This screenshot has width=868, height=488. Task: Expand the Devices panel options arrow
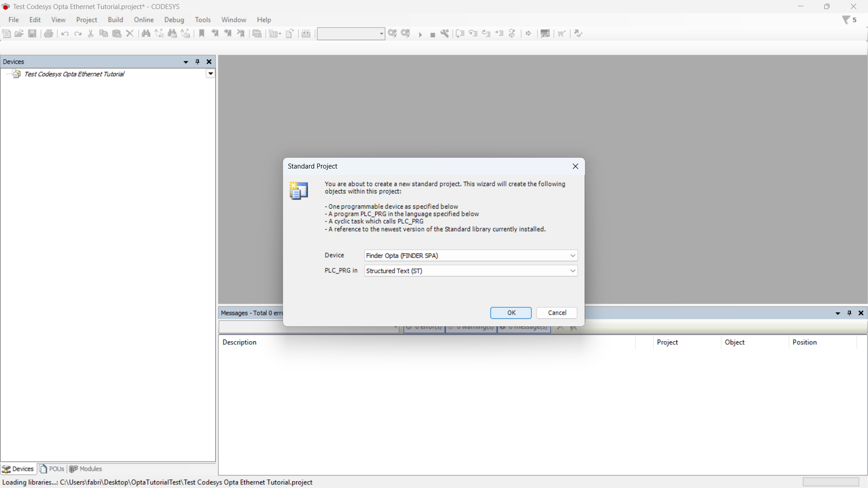(x=185, y=62)
